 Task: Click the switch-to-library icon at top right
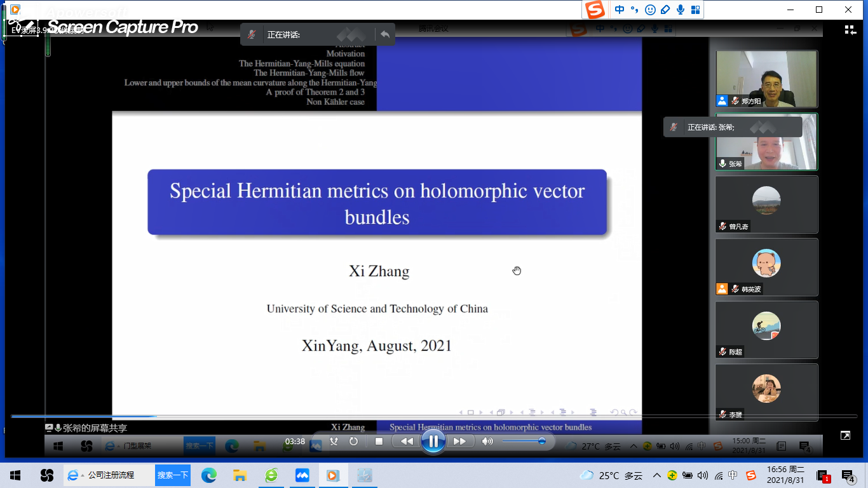(850, 30)
